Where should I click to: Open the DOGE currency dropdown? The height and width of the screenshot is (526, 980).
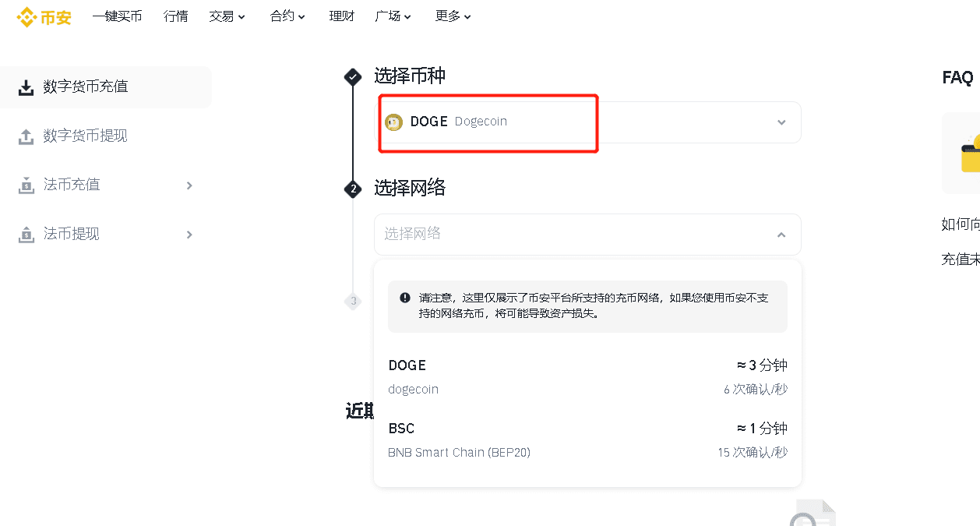pyautogui.click(x=781, y=122)
